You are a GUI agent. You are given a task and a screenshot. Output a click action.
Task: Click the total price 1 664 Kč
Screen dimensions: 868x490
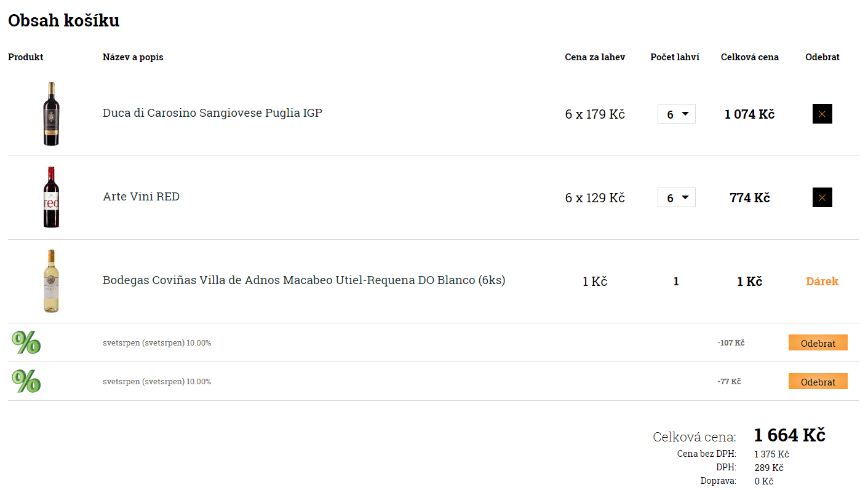pyautogui.click(x=789, y=435)
